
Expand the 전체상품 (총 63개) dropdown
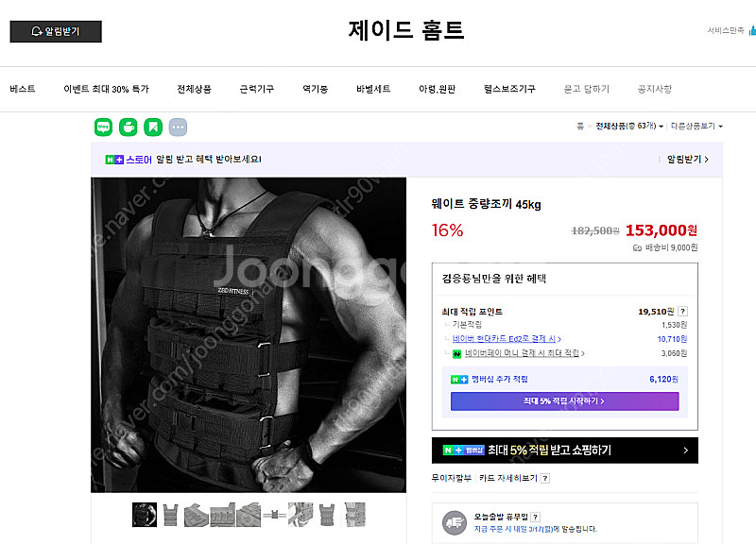tap(629, 126)
